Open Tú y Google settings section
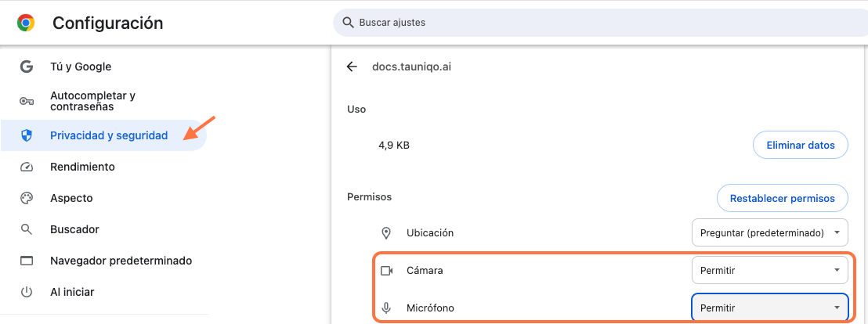The image size is (868, 324). (x=81, y=67)
